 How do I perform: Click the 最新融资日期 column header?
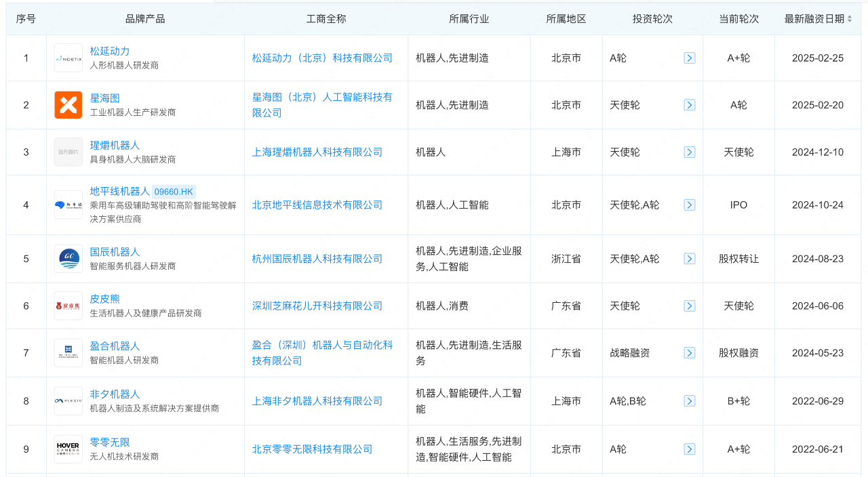(814, 19)
